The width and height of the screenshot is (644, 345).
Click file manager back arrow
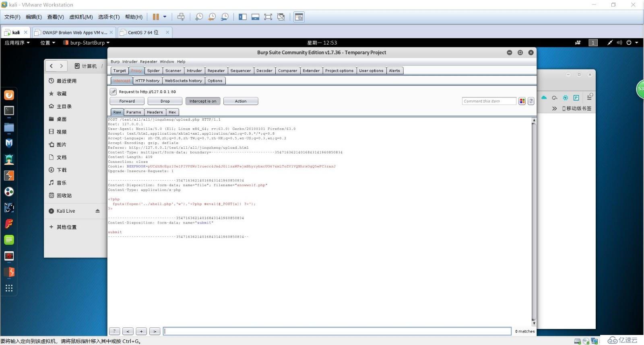(x=51, y=66)
